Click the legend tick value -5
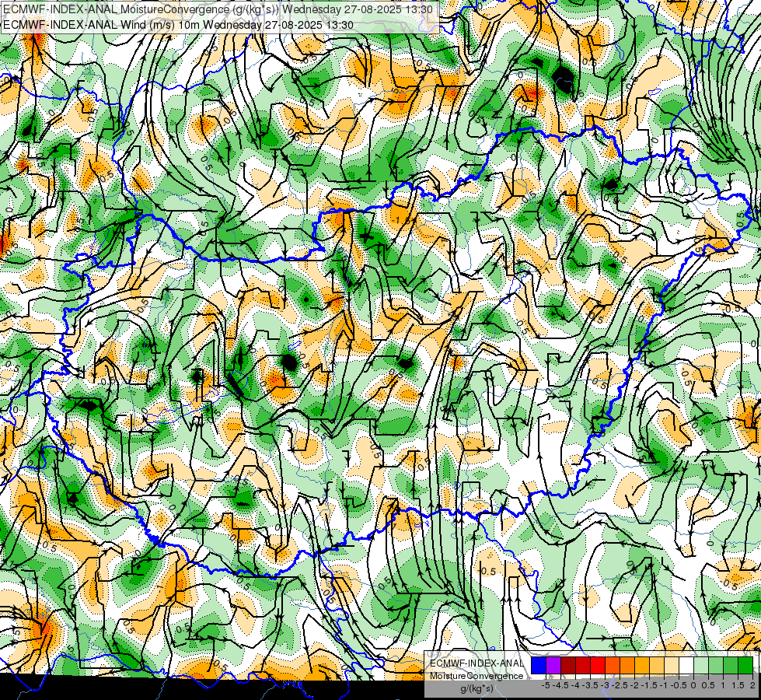The width and height of the screenshot is (761, 700). pyautogui.click(x=546, y=685)
